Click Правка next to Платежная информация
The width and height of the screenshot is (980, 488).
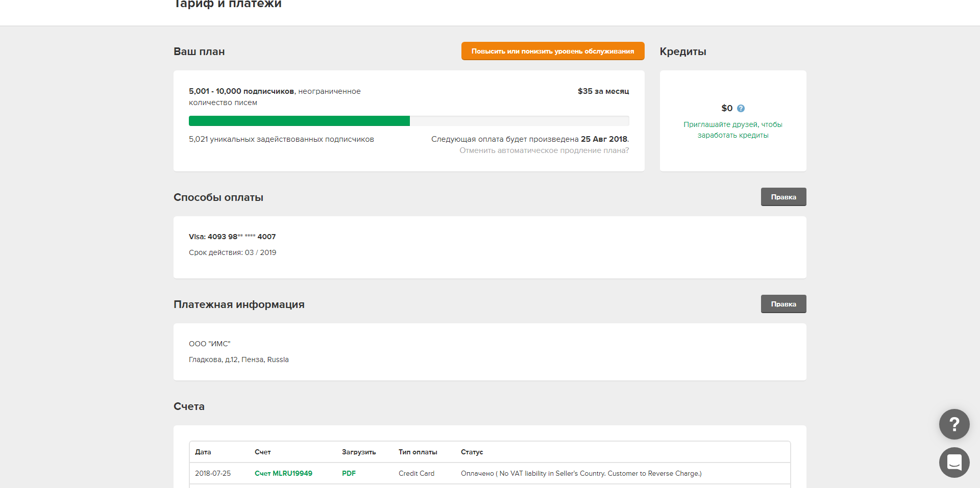[783, 304]
